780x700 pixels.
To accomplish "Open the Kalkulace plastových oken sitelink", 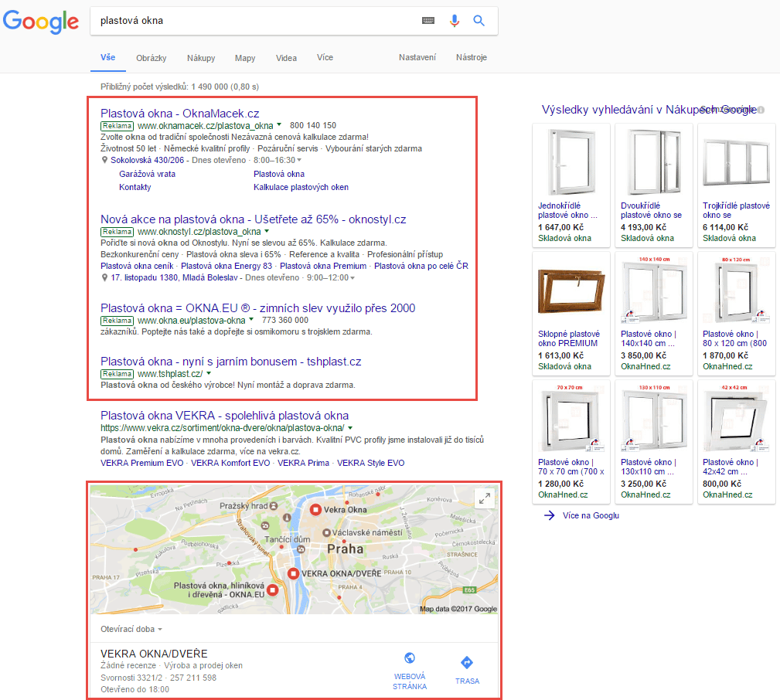I will point(301,187).
